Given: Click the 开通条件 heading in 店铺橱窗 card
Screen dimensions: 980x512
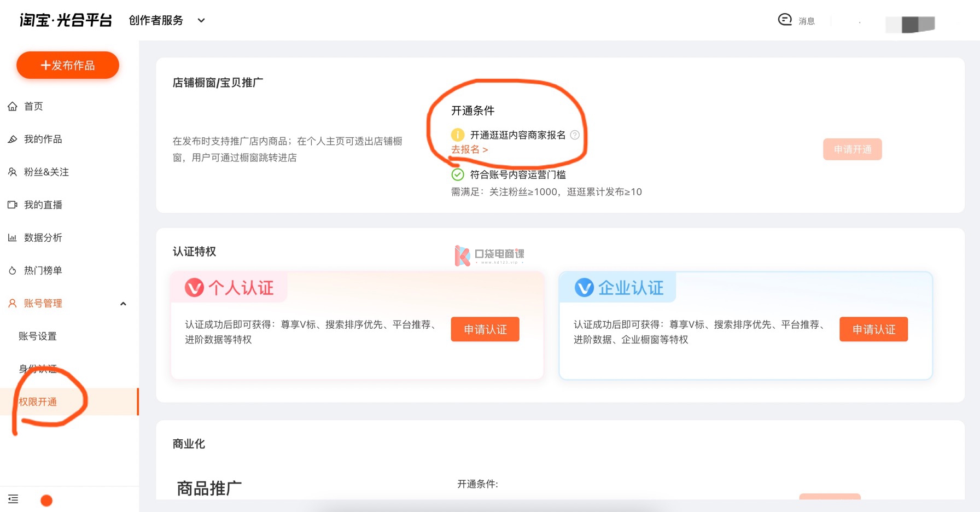Looking at the screenshot, I should 472,110.
